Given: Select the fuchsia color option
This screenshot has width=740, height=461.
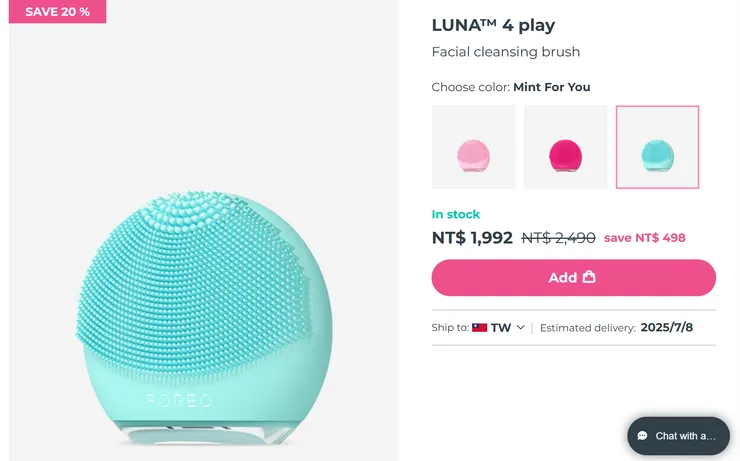Looking at the screenshot, I should point(565,147).
